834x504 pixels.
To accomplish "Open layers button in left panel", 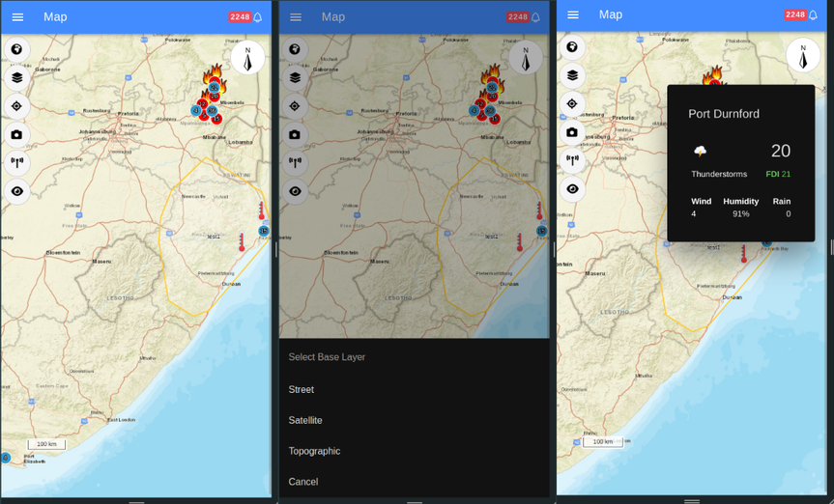I will click(17, 77).
